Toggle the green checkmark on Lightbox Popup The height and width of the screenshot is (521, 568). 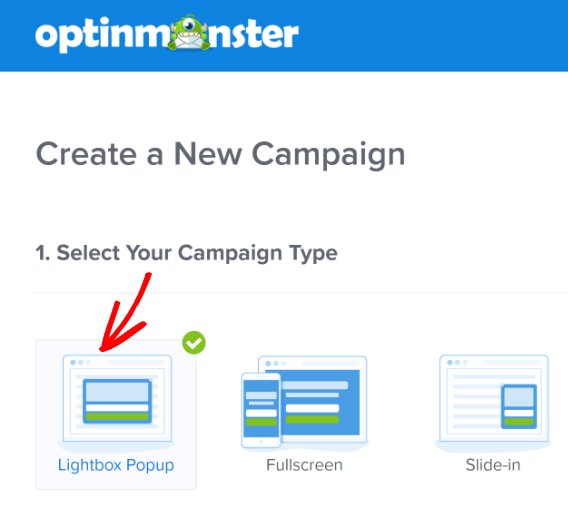pyautogui.click(x=194, y=343)
